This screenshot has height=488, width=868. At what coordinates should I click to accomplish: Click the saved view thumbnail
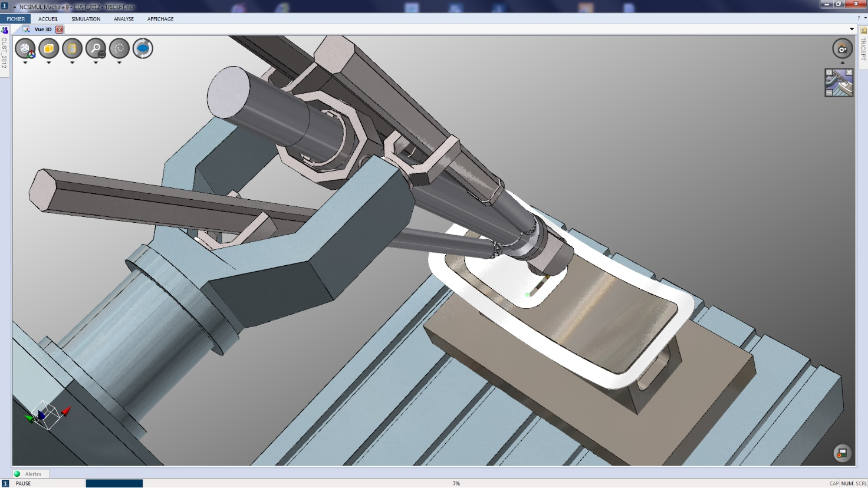click(839, 83)
